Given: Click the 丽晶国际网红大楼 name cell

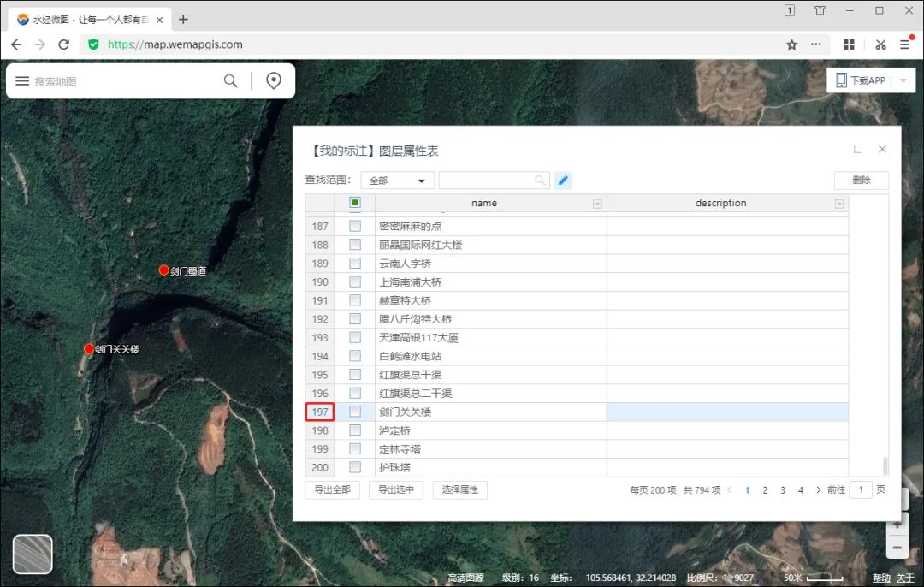Looking at the screenshot, I should coord(490,245).
